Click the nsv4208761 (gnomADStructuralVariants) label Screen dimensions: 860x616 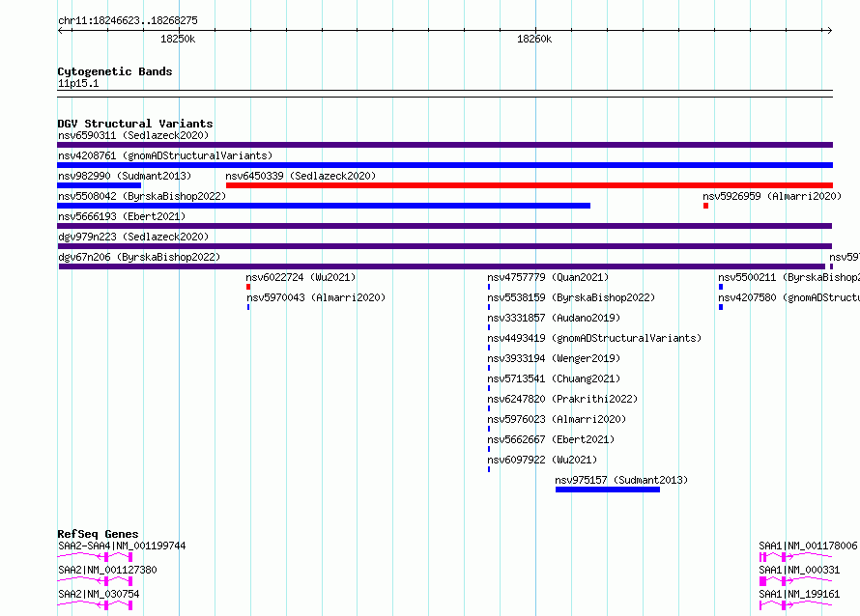point(165,155)
